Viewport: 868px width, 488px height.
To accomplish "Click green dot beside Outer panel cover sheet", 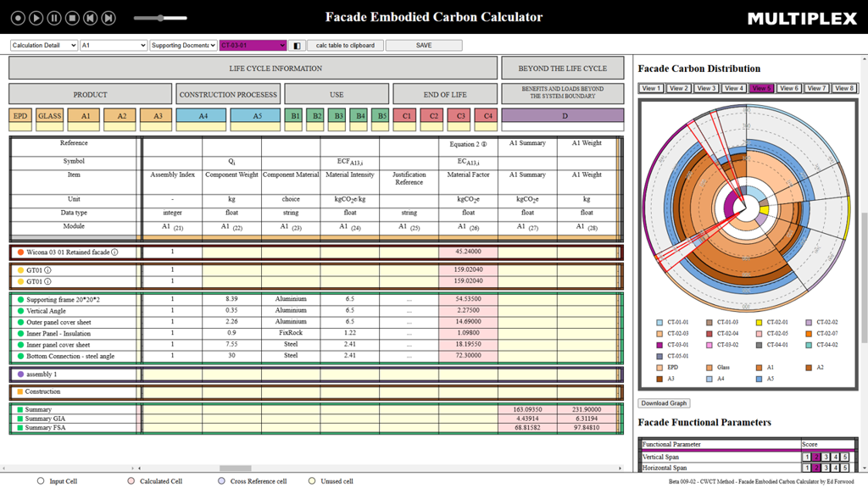I will click(20, 322).
